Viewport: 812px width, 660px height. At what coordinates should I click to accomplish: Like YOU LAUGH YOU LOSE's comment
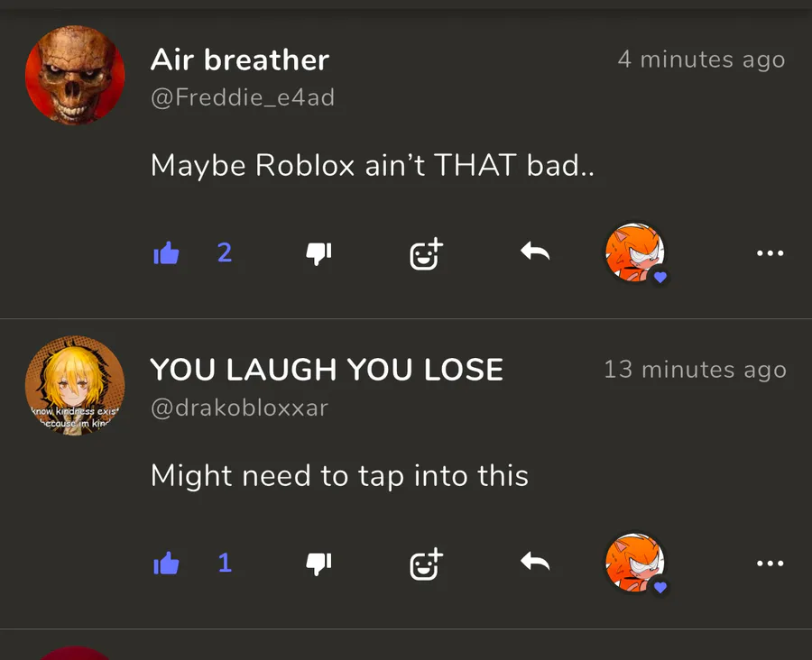pyautogui.click(x=166, y=564)
